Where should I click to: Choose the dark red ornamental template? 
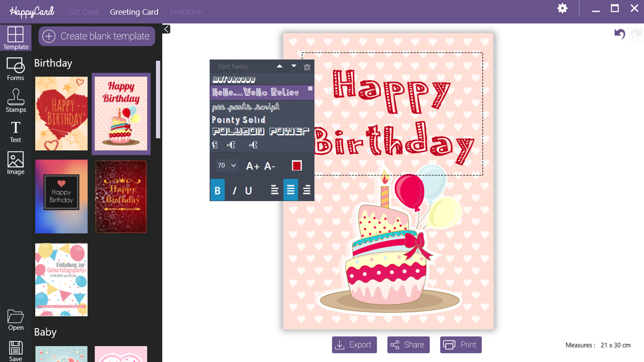coord(121,197)
